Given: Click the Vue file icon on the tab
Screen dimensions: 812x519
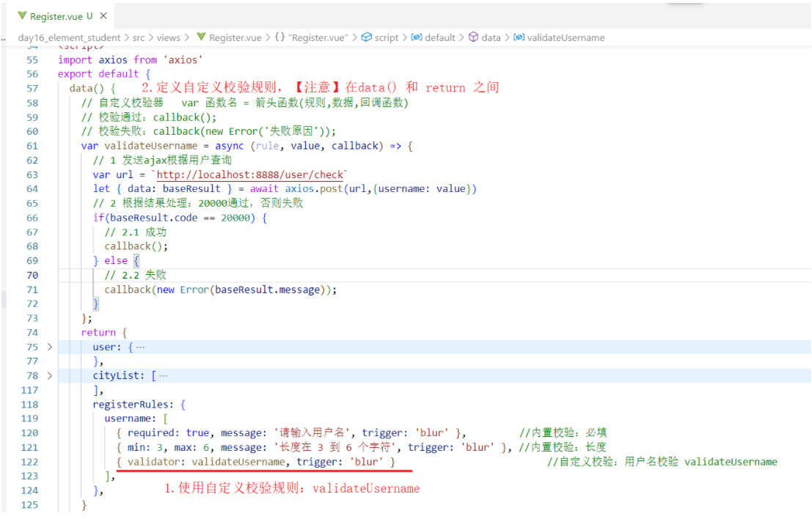Looking at the screenshot, I should tap(22, 16).
